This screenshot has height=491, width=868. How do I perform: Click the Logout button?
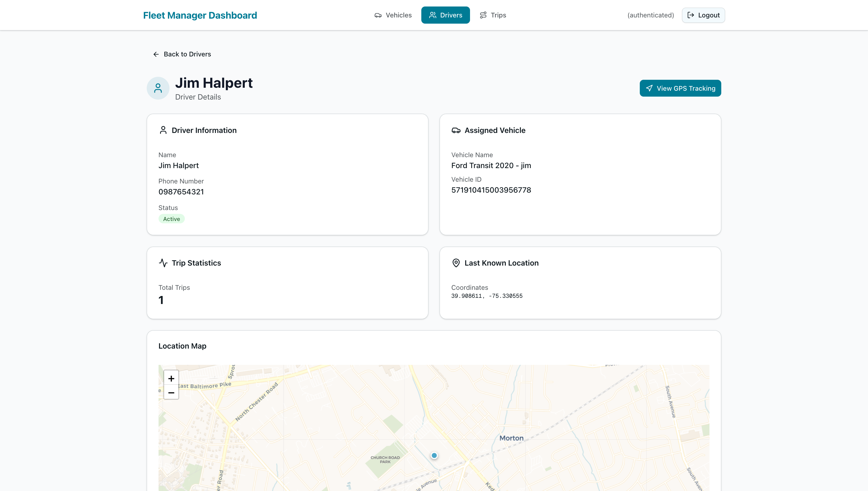click(x=703, y=15)
